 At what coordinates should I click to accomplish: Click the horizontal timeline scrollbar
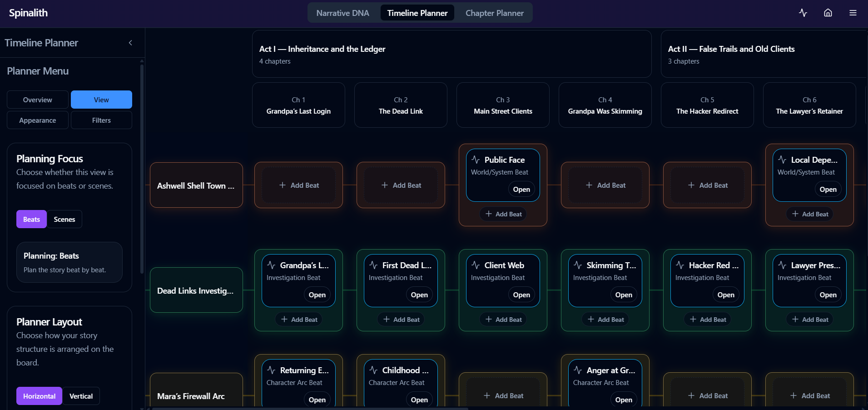310,408
